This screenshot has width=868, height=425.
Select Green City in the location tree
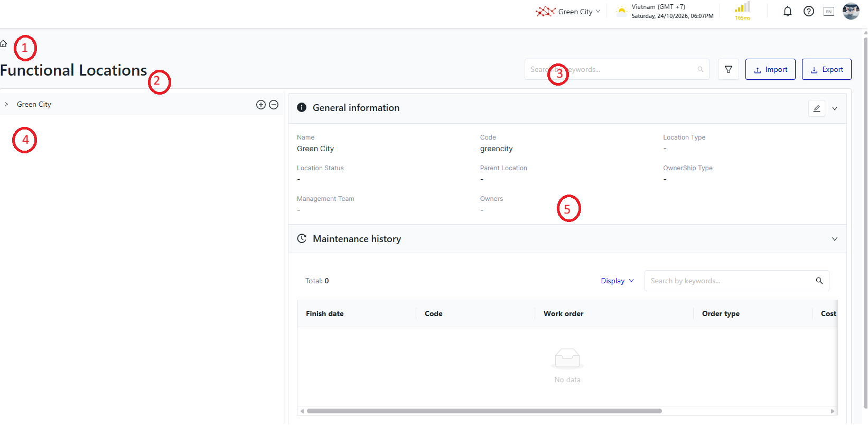[x=34, y=104]
